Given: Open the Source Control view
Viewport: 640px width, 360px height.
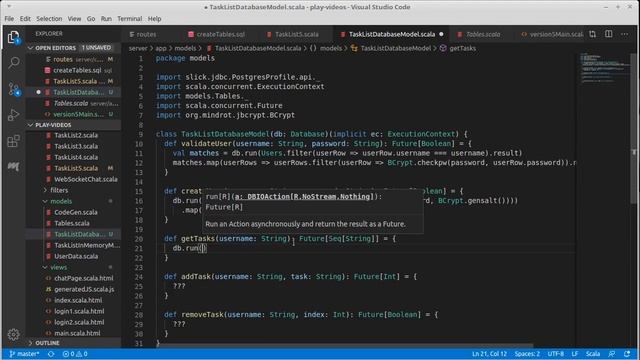Looking at the screenshot, I should pyautogui.click(x=13, y=89).
